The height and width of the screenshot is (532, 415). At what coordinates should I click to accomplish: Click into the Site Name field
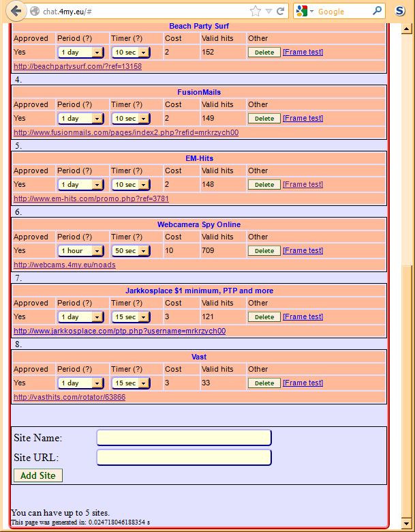pyautogui.click(x=184, y=438)
